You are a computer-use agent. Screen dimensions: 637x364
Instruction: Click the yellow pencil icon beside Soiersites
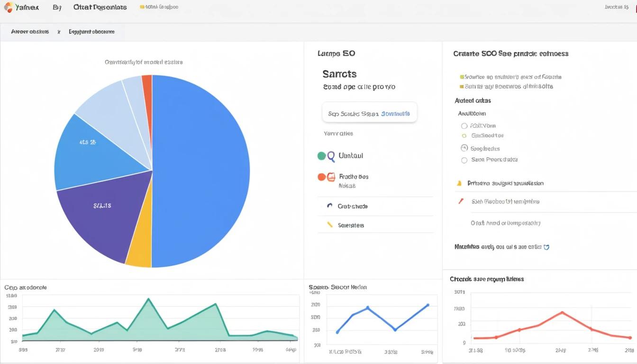(x=329, y=225)
